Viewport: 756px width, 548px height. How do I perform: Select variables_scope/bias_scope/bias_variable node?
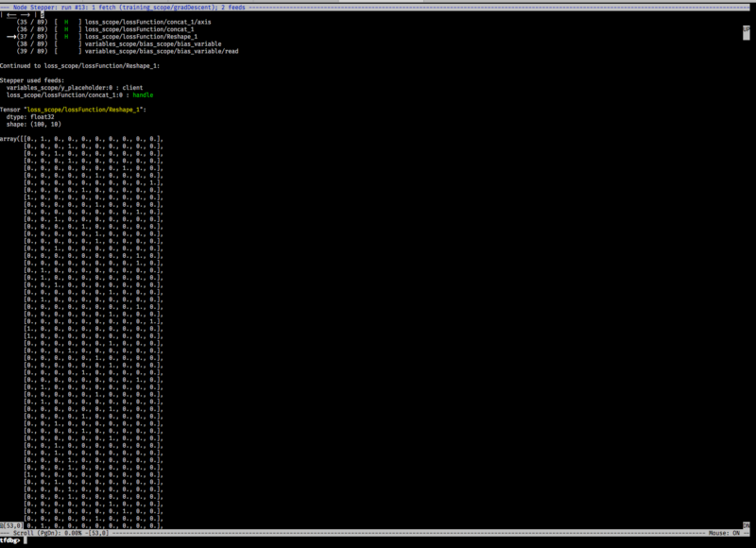[156, 43]
